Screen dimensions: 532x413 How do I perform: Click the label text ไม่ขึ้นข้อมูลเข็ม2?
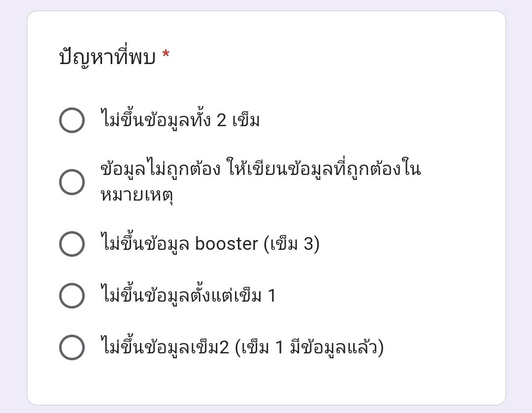165,346
